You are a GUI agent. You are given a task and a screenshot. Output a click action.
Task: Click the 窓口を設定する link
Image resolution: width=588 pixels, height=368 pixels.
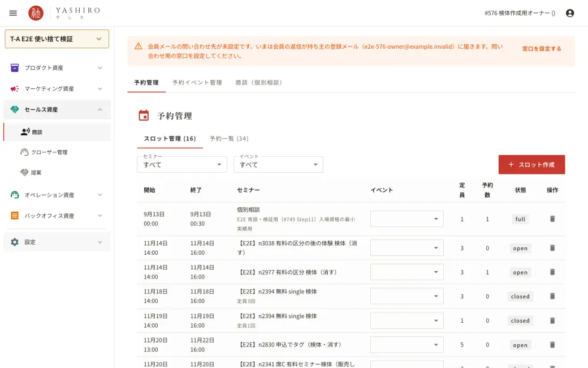pyautogui.click(x=542, y=49)
